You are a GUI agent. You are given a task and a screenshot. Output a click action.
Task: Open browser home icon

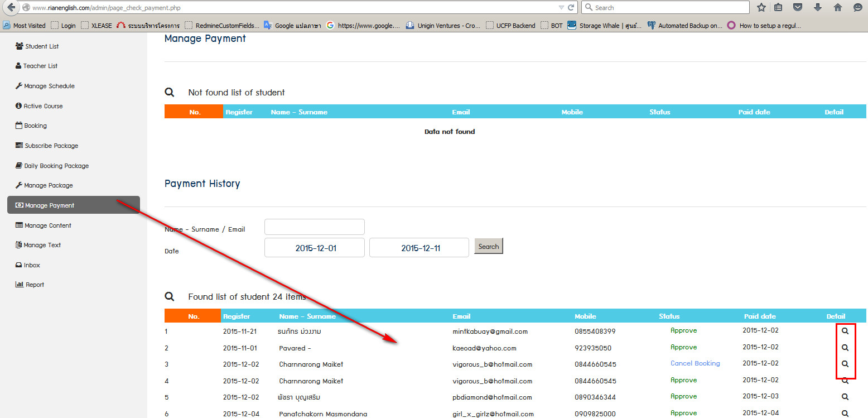click(837, 8)
